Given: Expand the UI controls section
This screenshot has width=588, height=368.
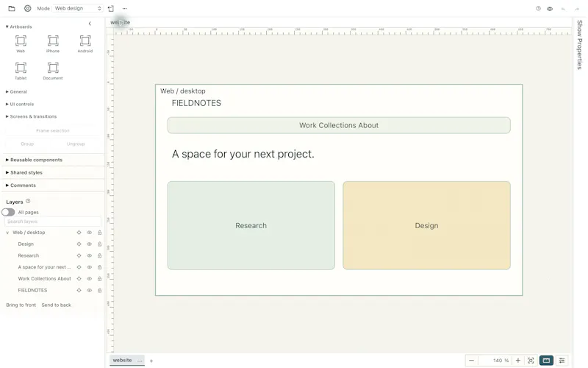Looking at the screenshot, I should click(x=20, y=104).
